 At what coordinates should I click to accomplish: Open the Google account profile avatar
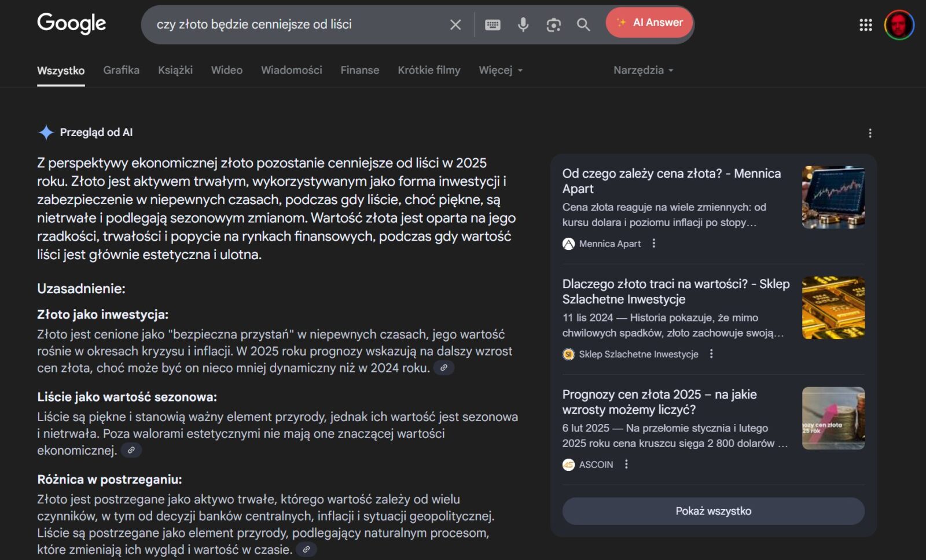(x=899, y=25)
